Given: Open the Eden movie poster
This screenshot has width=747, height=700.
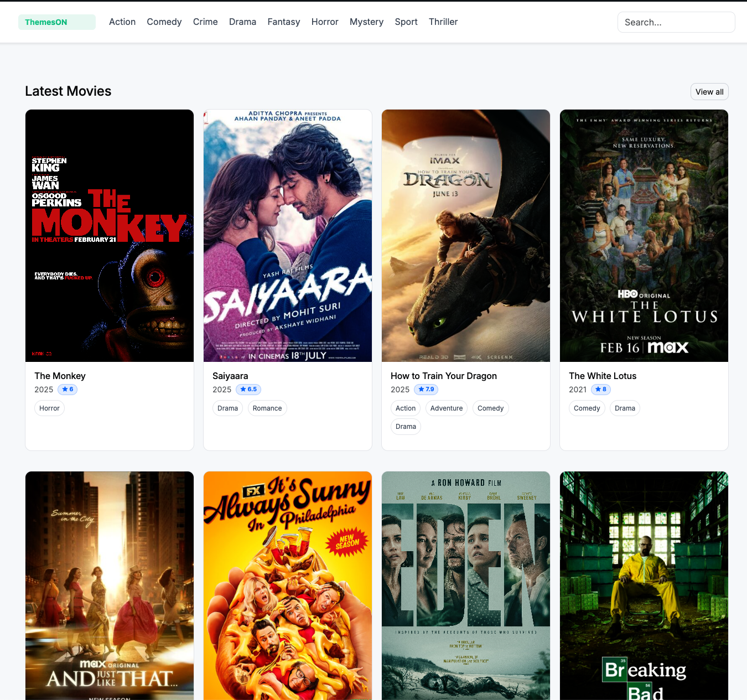Looking at the screenshot, I should (x=466, y=585).
